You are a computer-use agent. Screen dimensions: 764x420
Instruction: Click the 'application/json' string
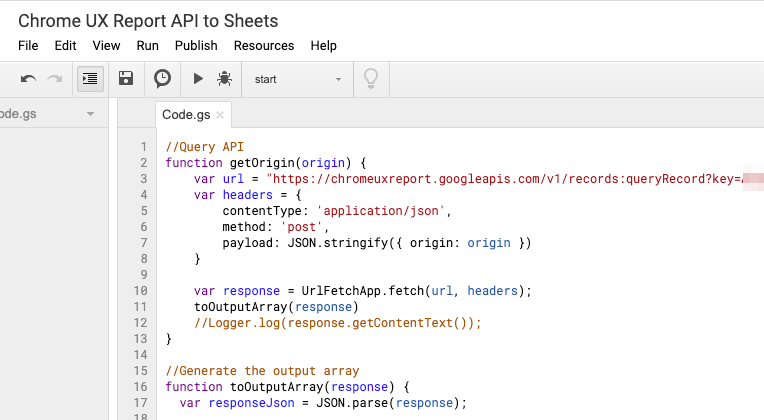[x=381, y=211]
